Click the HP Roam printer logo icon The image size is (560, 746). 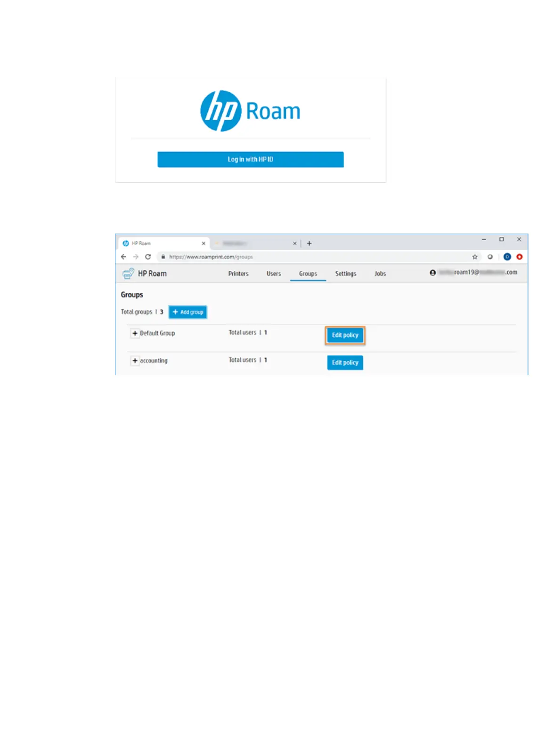[x=128, y=274]
